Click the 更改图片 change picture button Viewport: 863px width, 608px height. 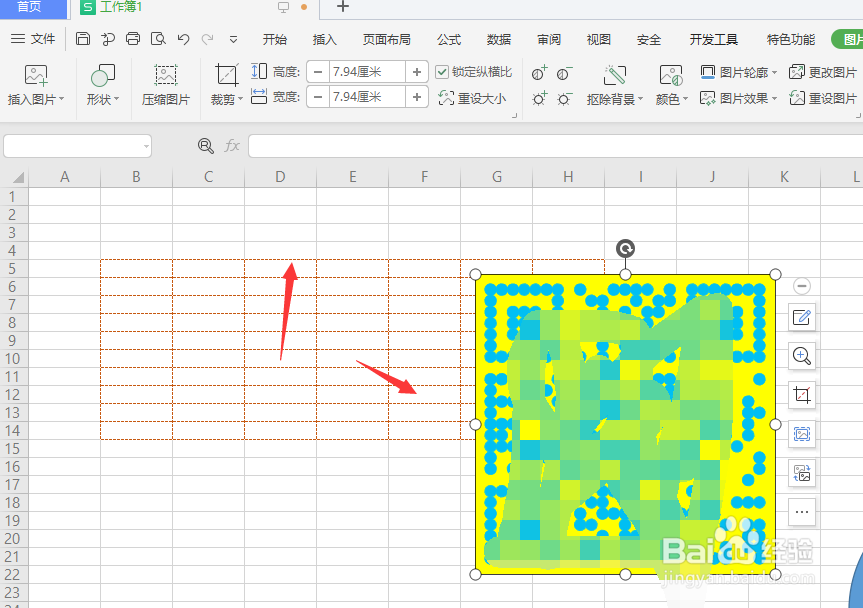pos(823,72)
